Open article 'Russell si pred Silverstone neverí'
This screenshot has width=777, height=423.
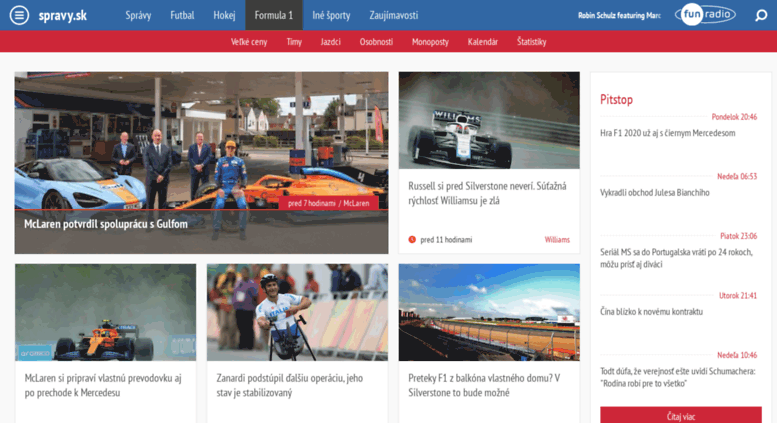point(487,194)
